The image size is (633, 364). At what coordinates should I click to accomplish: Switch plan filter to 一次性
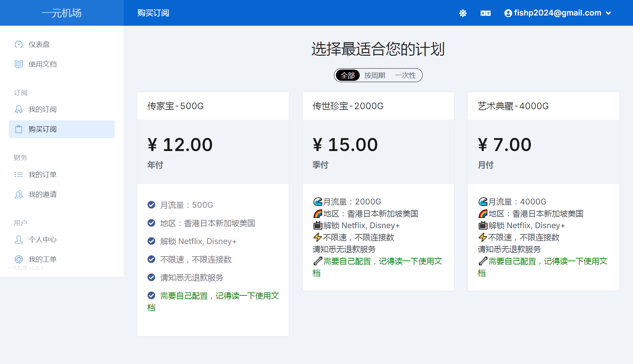[405, 76]
